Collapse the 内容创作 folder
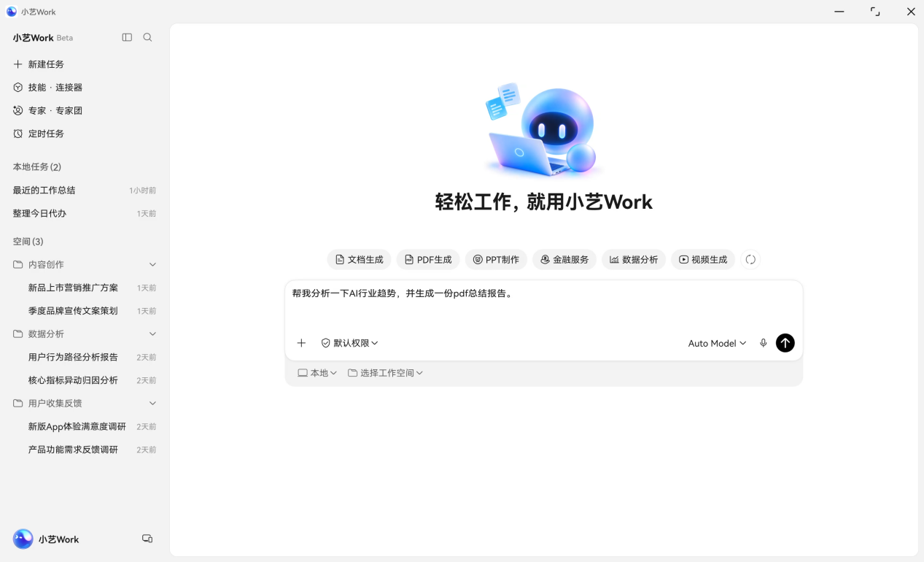 point(152,264)
